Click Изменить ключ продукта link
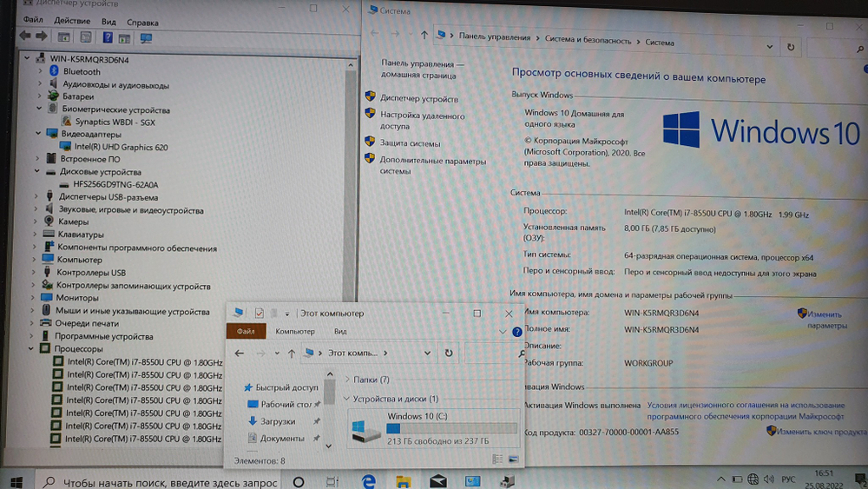 click(x=821, y=432)
